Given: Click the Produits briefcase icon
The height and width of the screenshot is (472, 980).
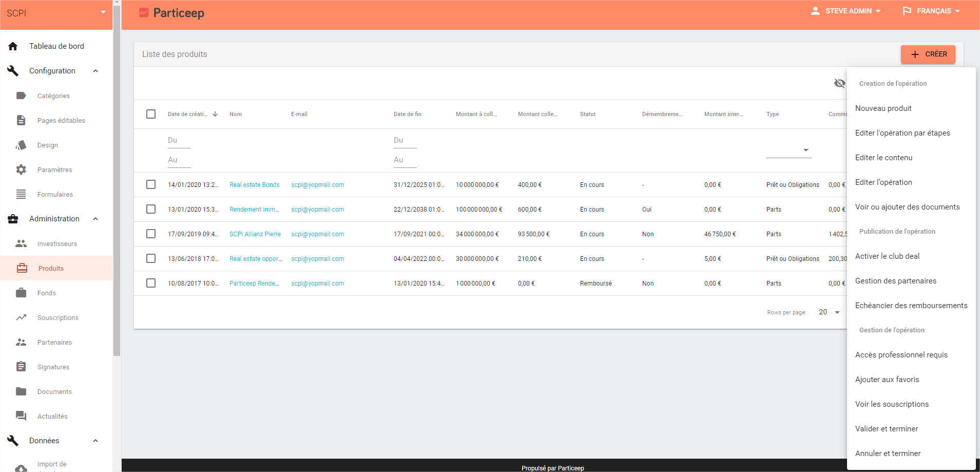Looking at the screenshot, I should point(22,268).
